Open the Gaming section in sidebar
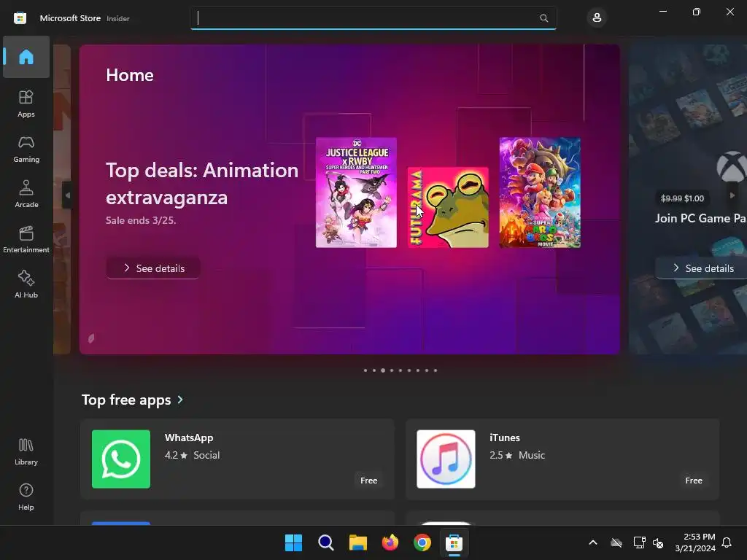 click(26, 149)
